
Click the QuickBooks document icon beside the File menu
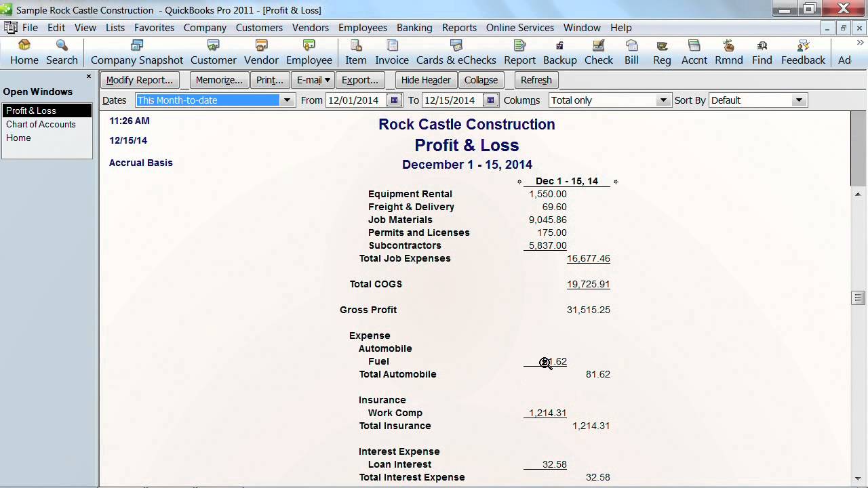coord(10,28)
